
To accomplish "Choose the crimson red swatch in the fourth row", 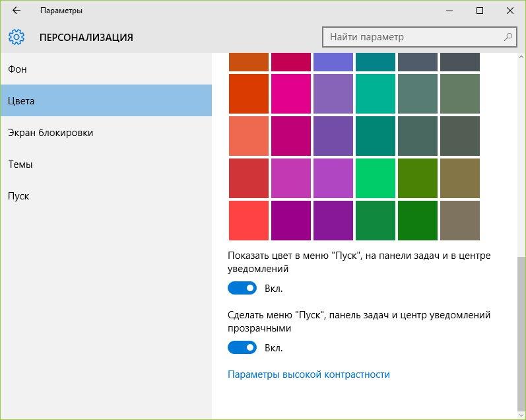I will pos(249,178).
